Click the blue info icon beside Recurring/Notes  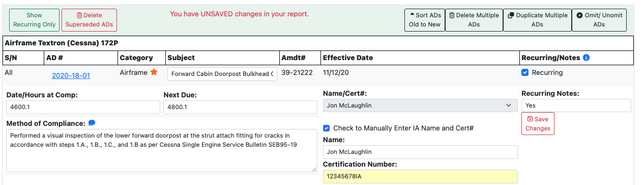pos(586,58)
